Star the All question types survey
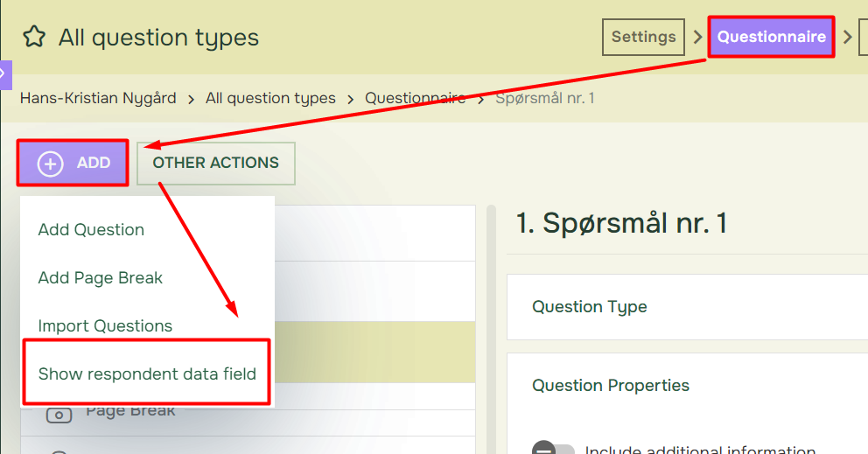The height and width of the screenshot is (454, 868). [34, 37]
